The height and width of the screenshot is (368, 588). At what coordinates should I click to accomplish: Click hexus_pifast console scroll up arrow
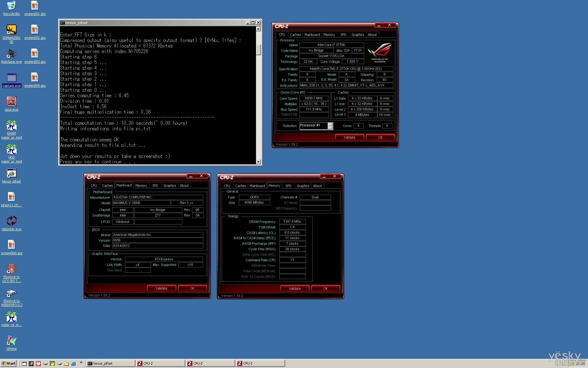click(258, 29)
